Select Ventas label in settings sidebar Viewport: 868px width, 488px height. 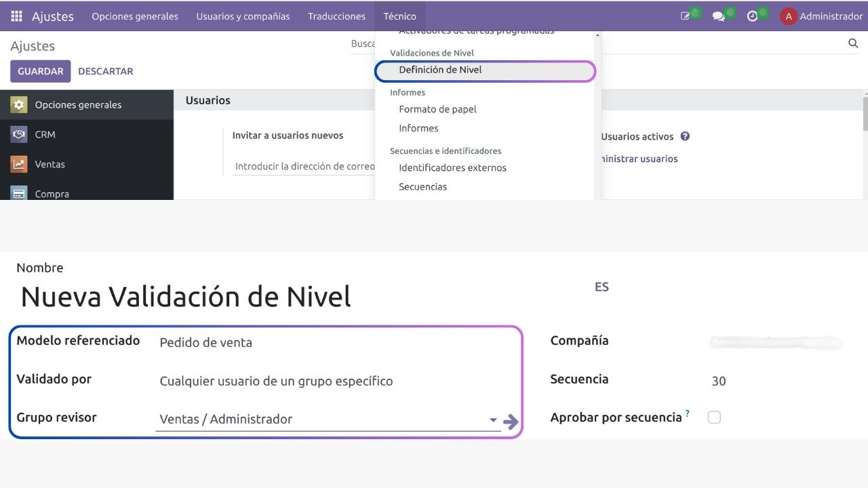point(50,164)
